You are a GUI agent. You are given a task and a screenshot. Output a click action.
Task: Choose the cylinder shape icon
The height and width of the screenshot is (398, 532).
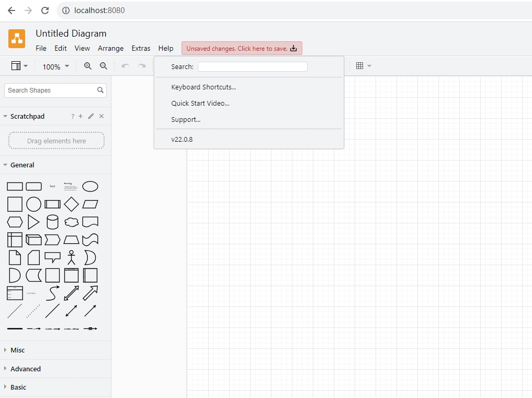52,222
